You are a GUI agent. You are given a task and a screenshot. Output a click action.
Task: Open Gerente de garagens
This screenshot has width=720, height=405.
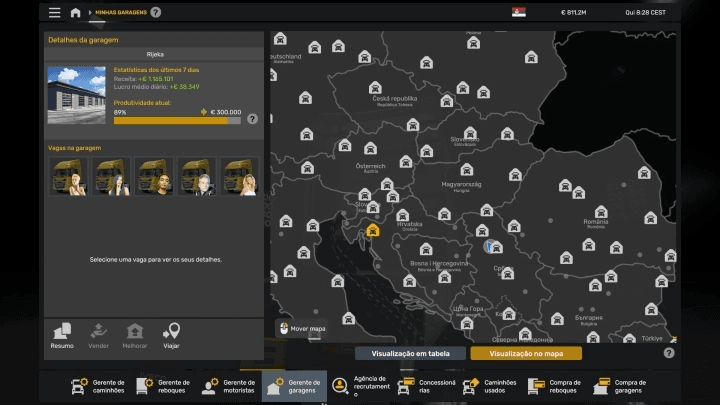(294, 387)
